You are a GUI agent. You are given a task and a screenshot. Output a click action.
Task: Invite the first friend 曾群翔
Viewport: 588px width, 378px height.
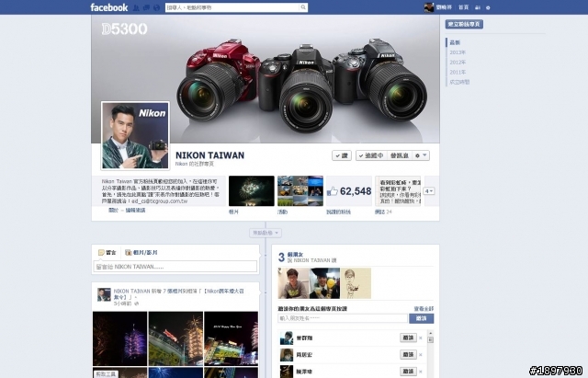[x=408, y=338]
